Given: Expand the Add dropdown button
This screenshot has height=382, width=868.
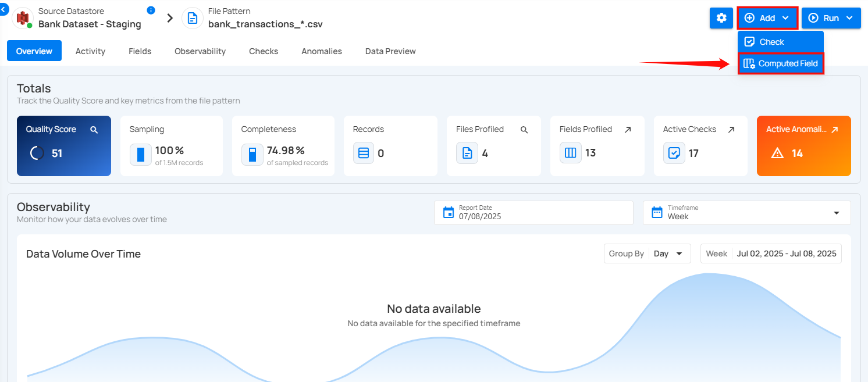Looking at the screenshot, I should tap(767, 18).
